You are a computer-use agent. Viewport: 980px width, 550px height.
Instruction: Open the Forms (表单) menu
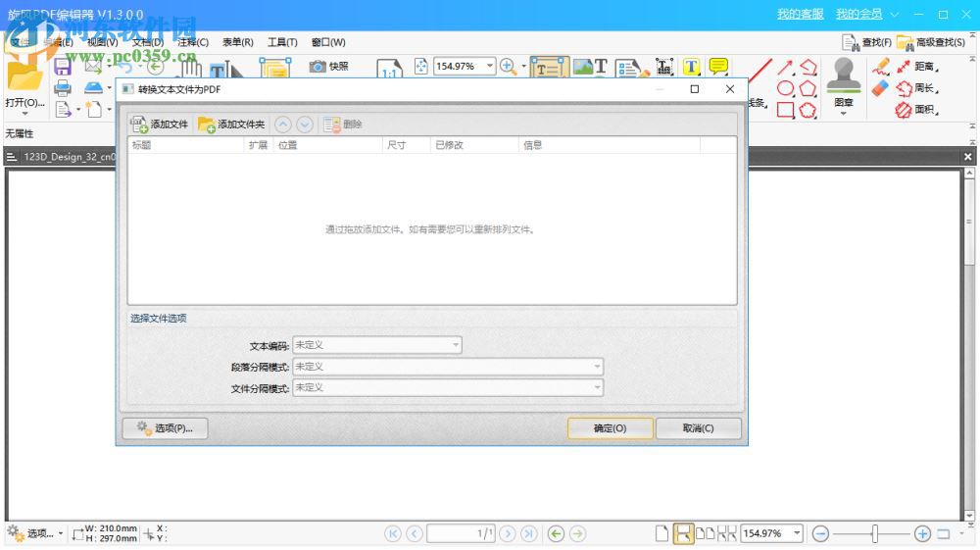(x=238, y=42)
